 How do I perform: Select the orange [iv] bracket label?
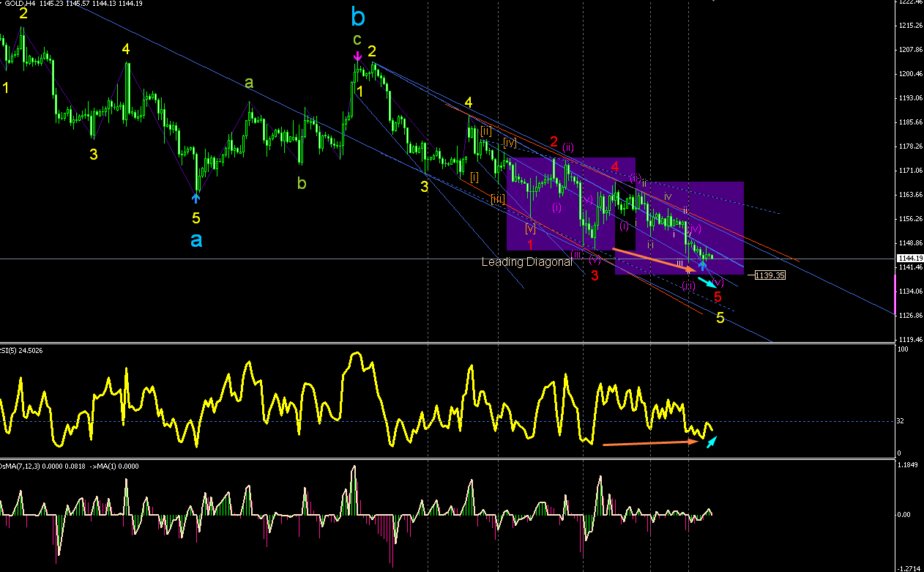coord(510,142)
